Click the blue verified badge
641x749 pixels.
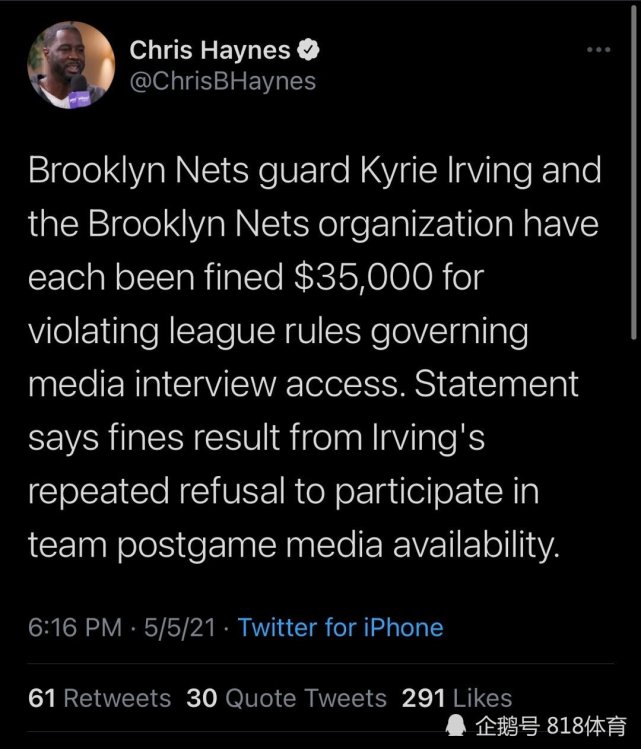311,49
